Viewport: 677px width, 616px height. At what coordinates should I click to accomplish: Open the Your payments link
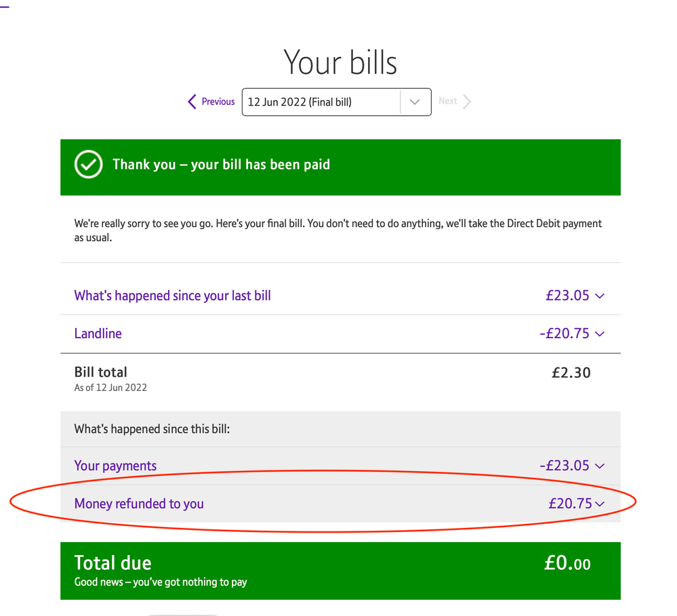click(x=115, y=466)
